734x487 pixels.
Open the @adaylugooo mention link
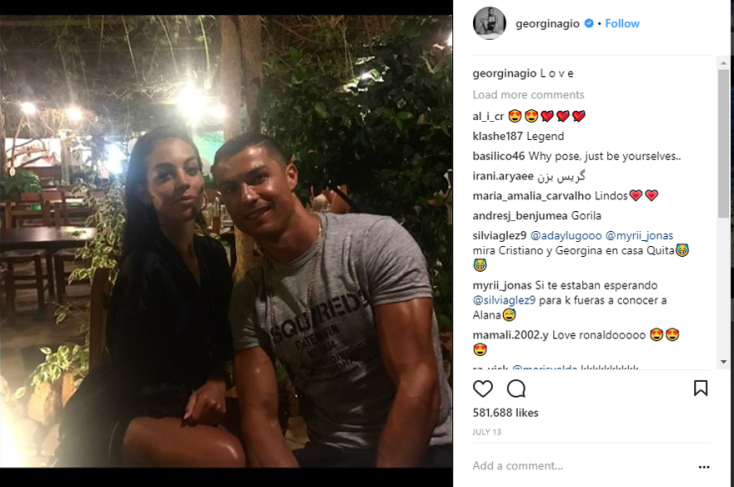(x=566, y=236)
